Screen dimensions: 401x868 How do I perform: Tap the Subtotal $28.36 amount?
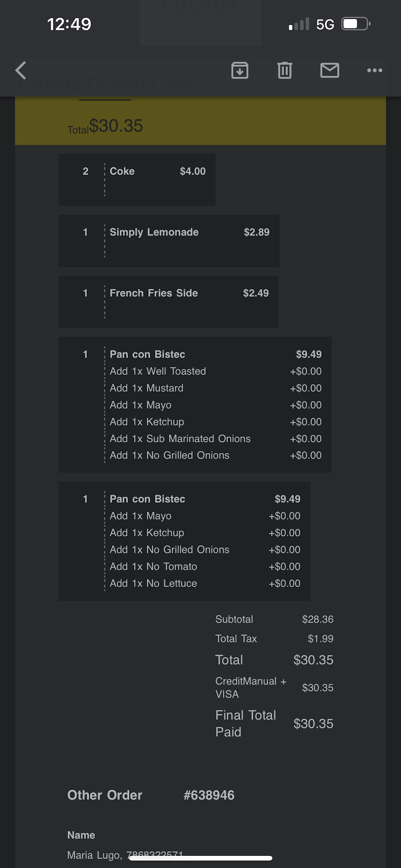tap(317, 619)
